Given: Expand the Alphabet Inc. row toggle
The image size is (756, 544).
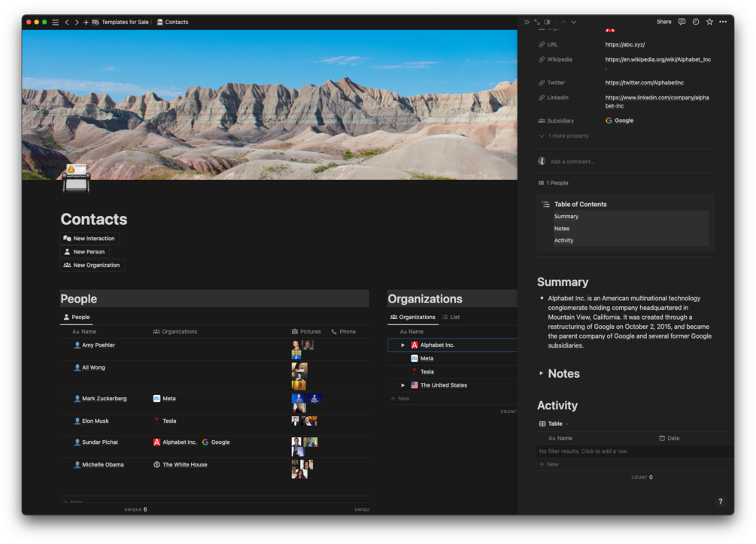Looking at the screenshot, I should pyautogui.click(x=403, y=345).
